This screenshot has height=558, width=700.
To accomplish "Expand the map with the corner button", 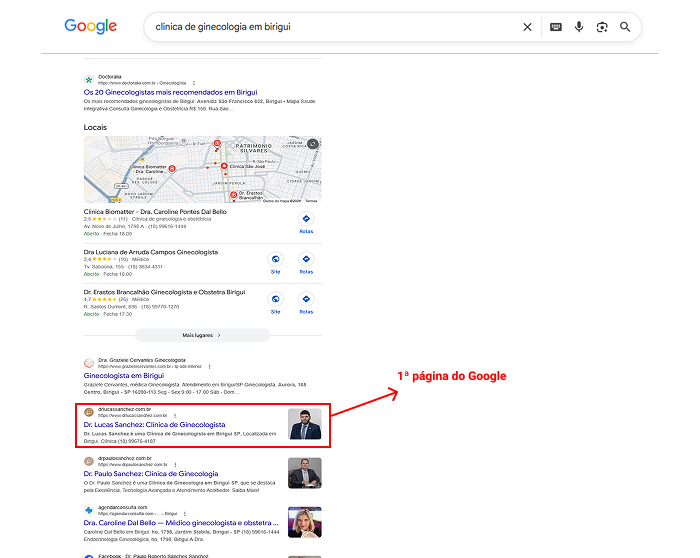I will (313, 144).
